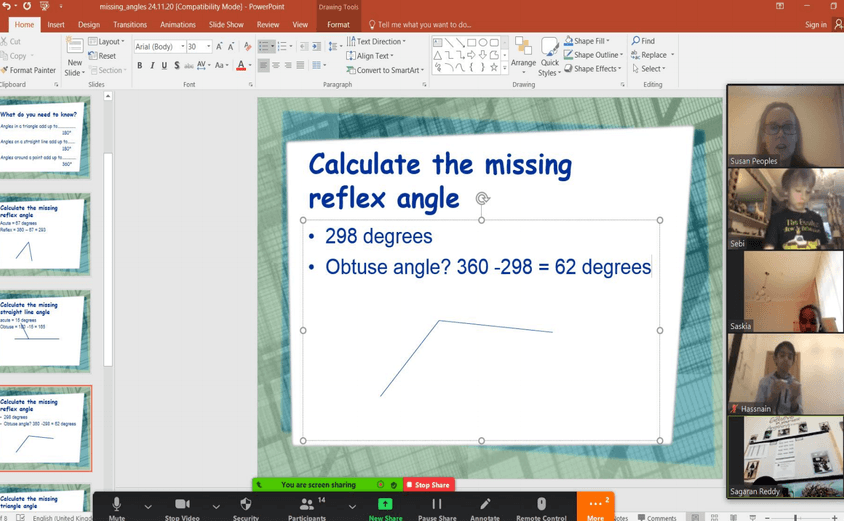The height and width of the screenshot is (521, 844).
Task: Open the Zoom Participants panel
Action: pos(307,506)
